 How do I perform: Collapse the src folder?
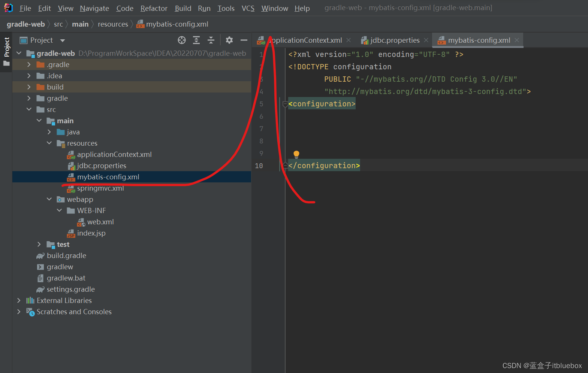pos(29,109)
